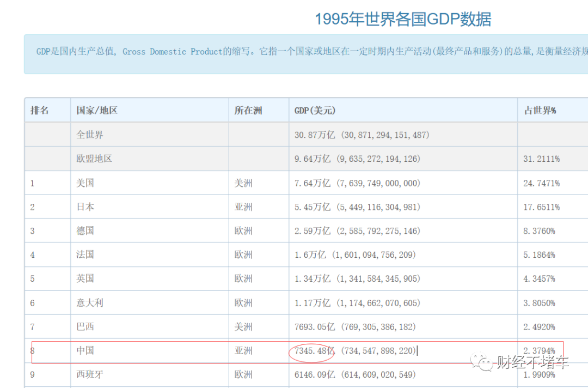Click the share value 31.2111%
The height and width of the screenshot is (388, 588).
(542, 159)
